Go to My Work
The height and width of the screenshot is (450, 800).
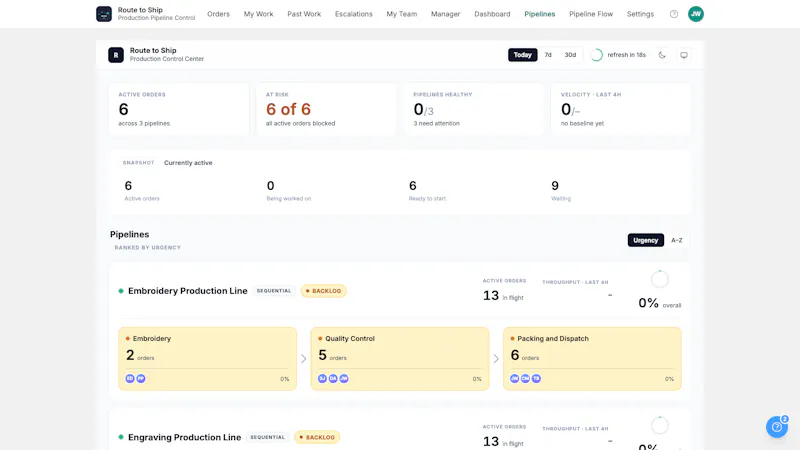258,14
